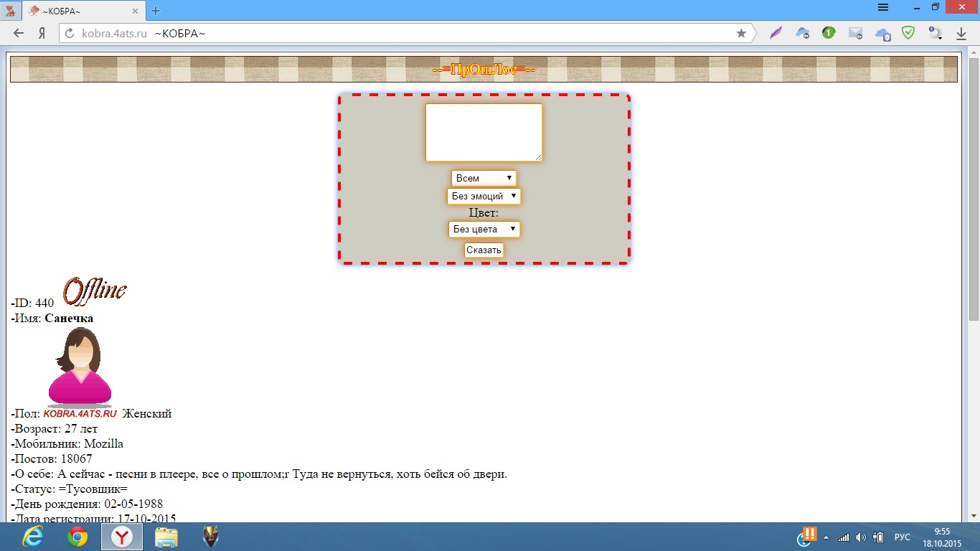Expand the 'Всем' recipient dropdown
Image resolution: width=980 pixels, height=551 pixels.
484,178
